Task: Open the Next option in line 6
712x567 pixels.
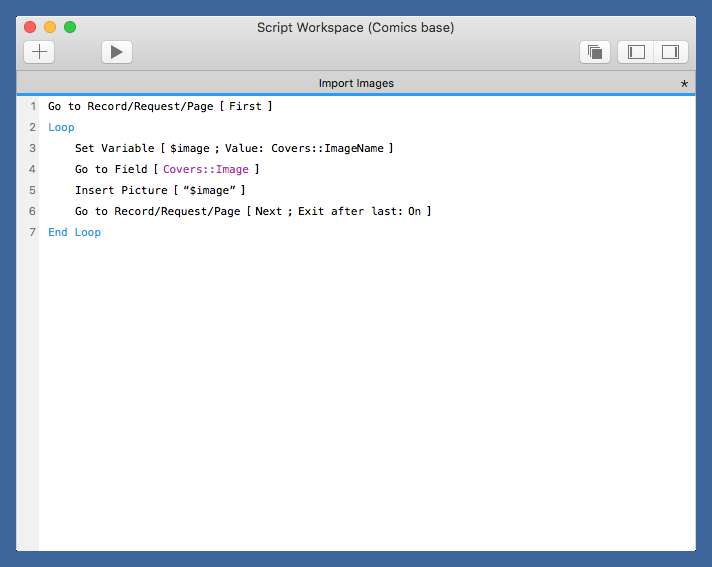Action: click(268, 211)
